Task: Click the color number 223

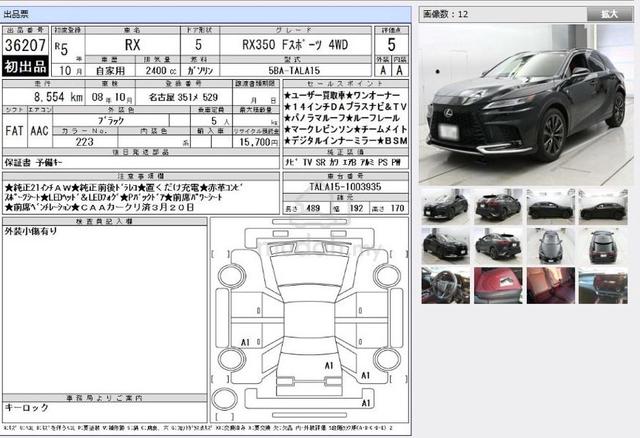Action: coord(84,142)
